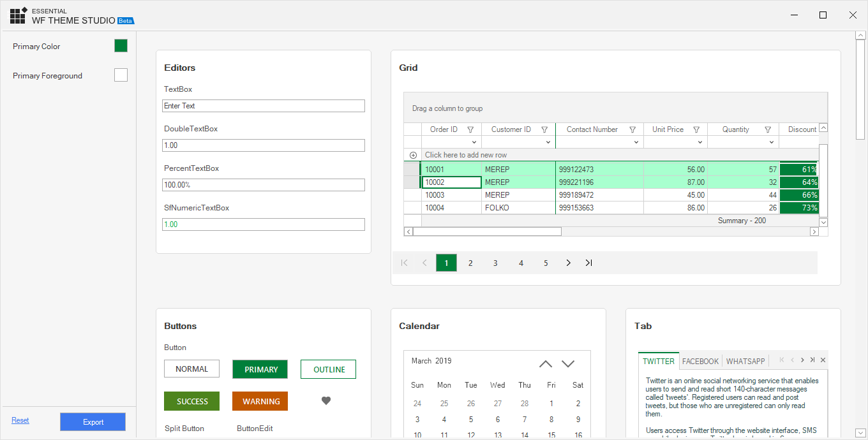Click the heart icon button

pos(326,401)
